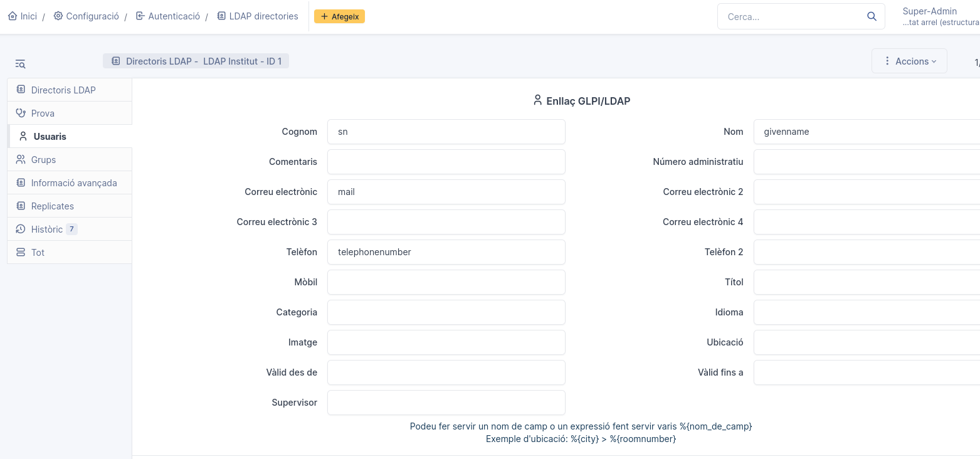Click the Imatge input field

[x=446, y=342]
